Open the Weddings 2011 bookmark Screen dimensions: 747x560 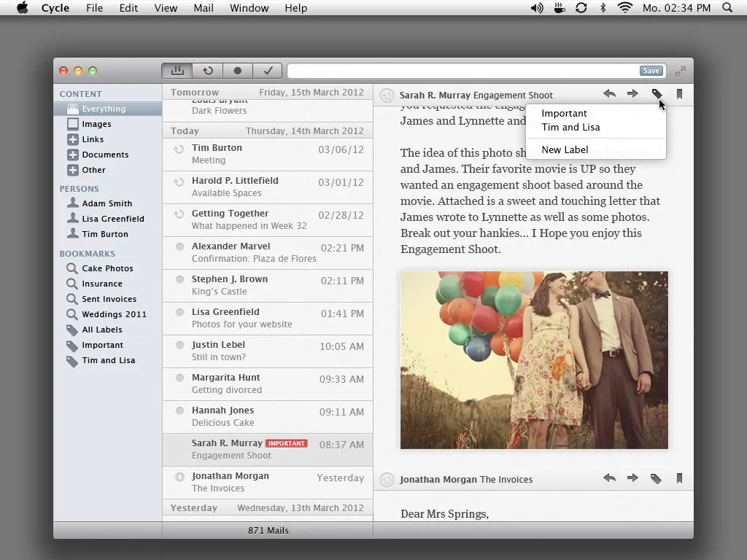(107, 314)
